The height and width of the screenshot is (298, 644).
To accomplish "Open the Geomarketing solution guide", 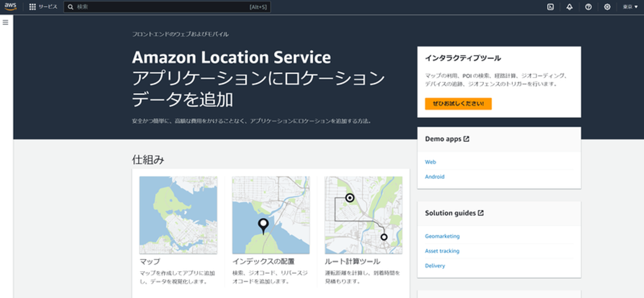I will tap(442, 236).
